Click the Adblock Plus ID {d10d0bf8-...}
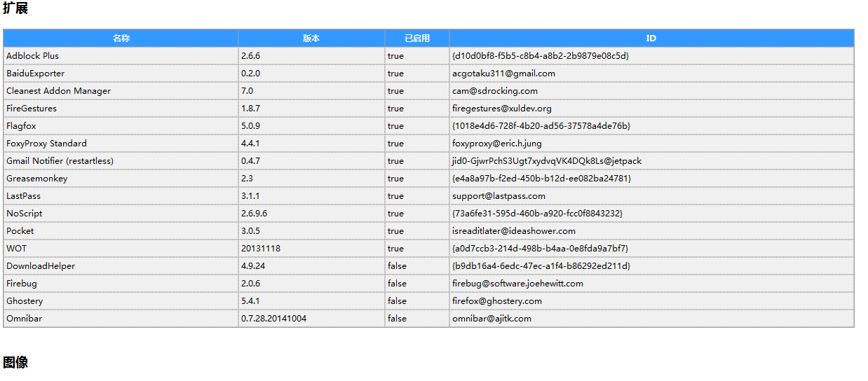868x381 pixels. (x=651, y=56)
